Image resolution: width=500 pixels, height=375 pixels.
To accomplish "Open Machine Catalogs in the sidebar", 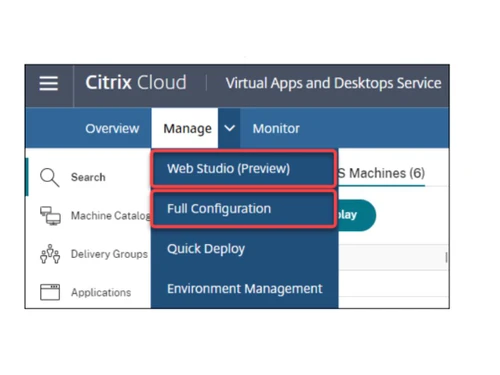I will click(x=110, y=216).
